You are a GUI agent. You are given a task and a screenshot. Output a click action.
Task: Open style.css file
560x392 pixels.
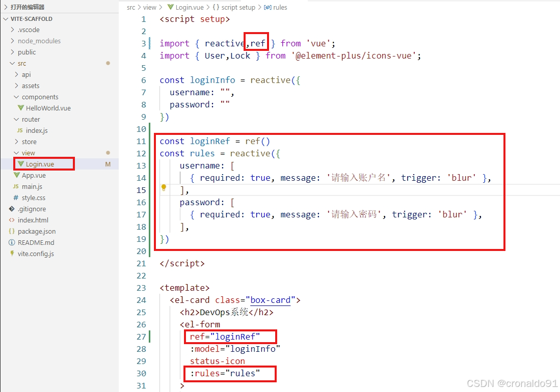(x=34, y=198)
